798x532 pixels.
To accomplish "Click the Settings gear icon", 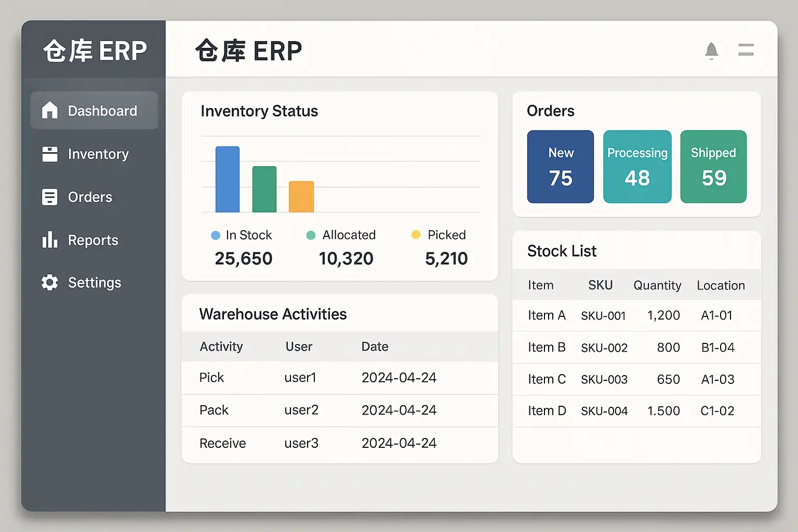I will (50, 283).
